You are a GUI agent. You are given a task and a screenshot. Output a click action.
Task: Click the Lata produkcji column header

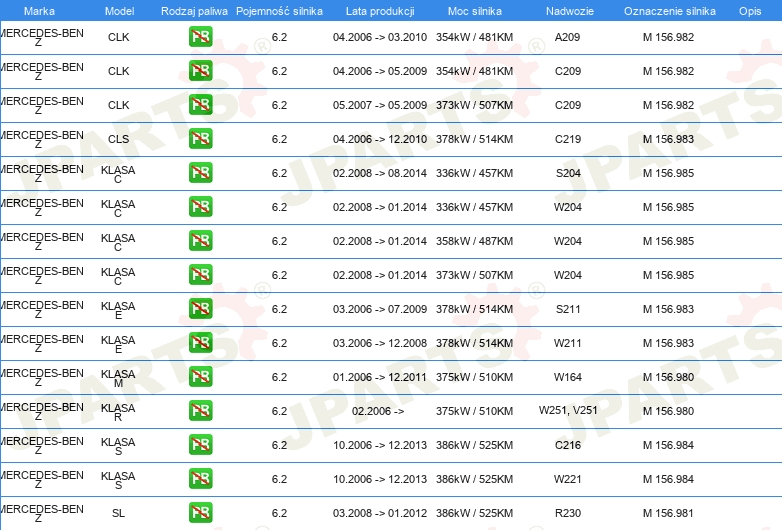[x=380, y=11]
